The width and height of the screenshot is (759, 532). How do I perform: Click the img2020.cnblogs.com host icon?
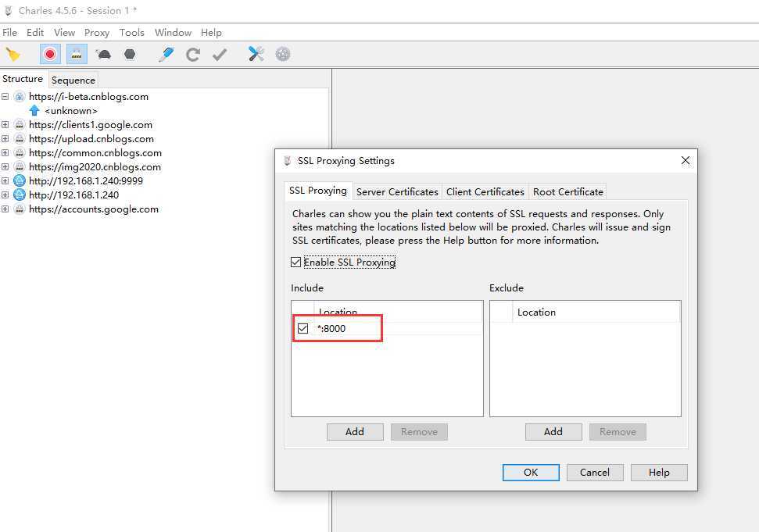point(20,167)
